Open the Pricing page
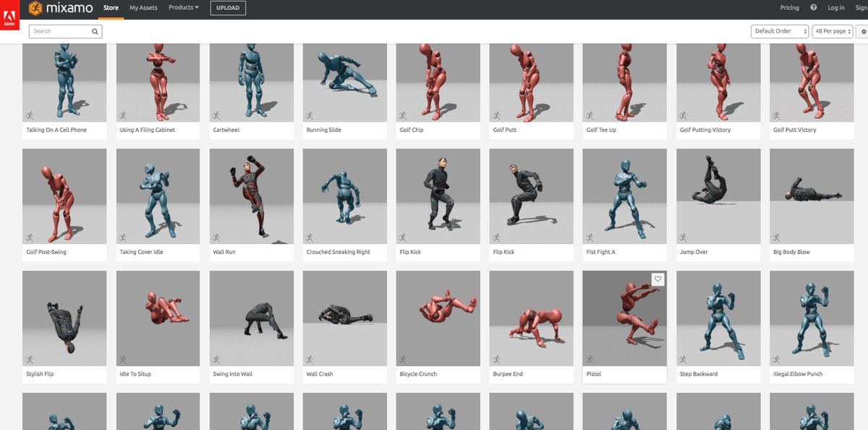This screenshot has height=430, width=868. click(790, 8)
